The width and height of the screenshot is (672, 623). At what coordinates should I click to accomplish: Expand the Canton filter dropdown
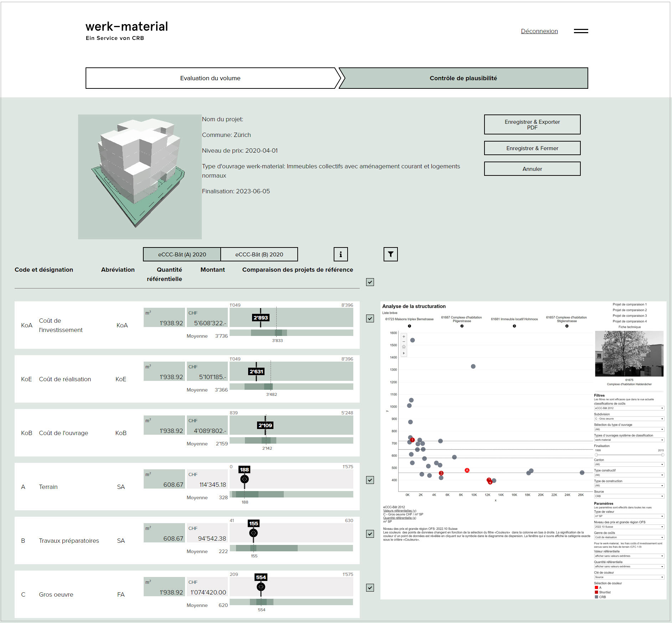[629, 464]
